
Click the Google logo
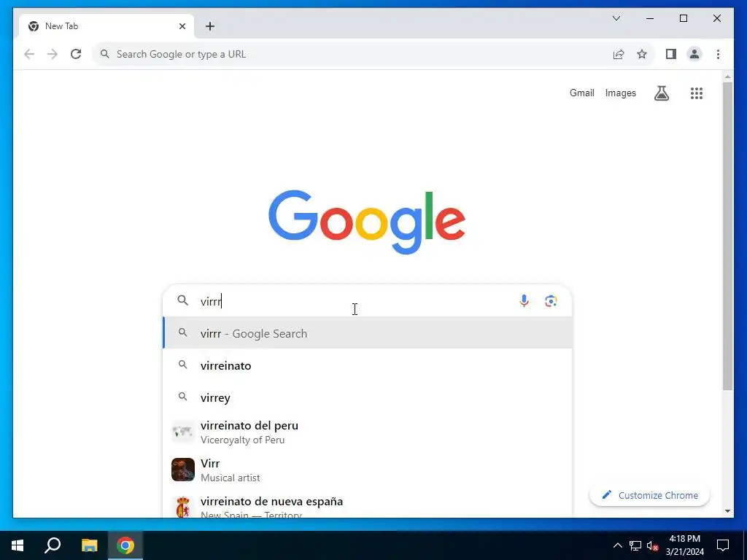(367, 222)
